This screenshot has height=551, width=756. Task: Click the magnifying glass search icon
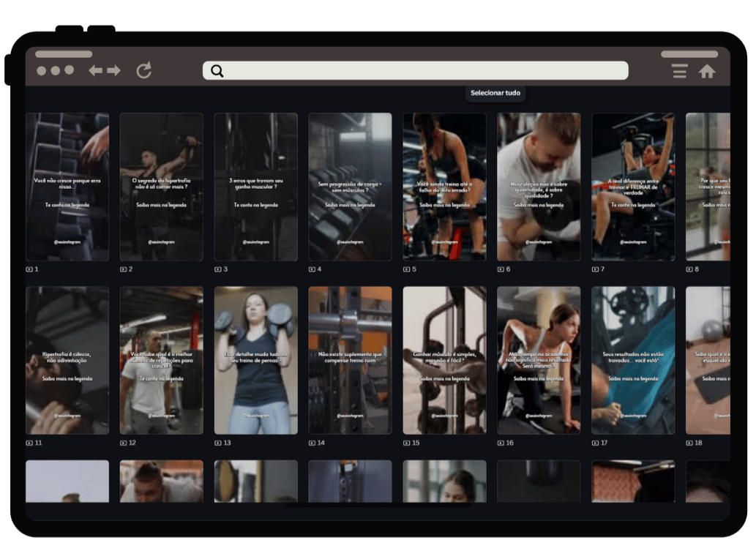[217, 71]
